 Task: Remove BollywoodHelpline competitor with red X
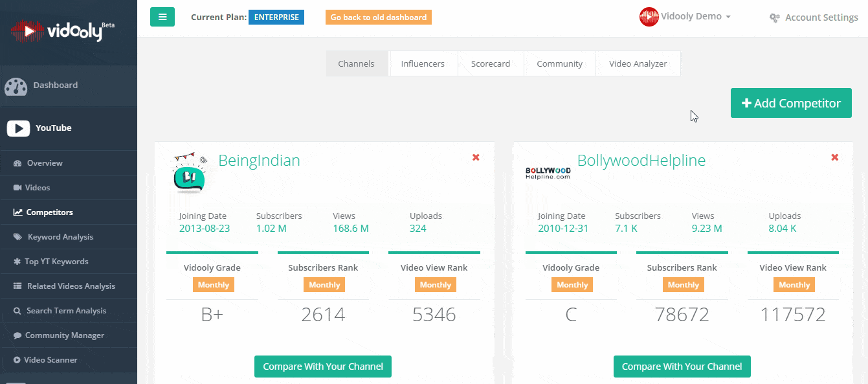834,157
